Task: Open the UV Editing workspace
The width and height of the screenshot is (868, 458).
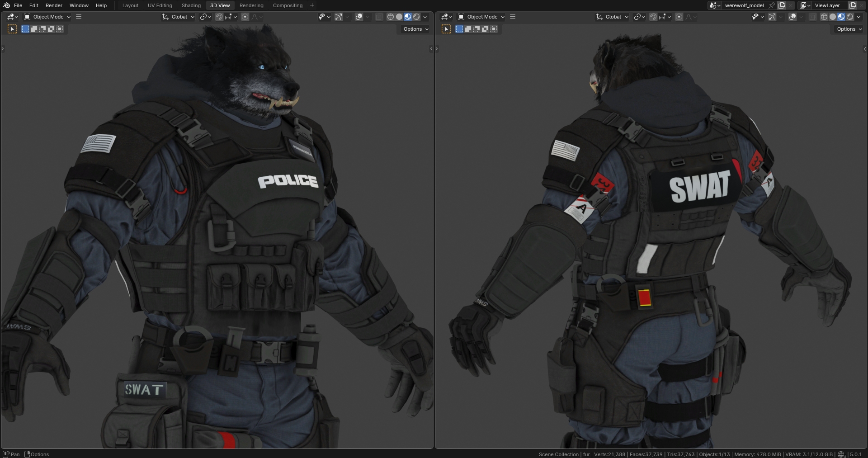Action: click(160, 5)
